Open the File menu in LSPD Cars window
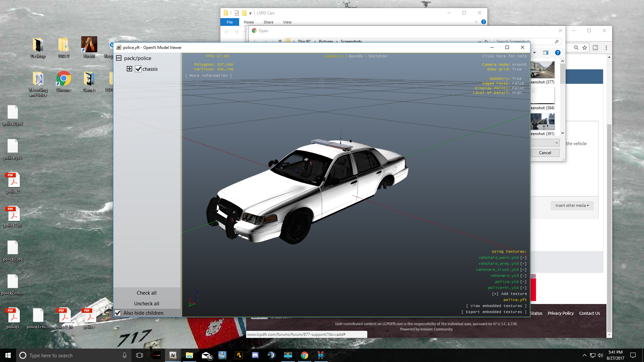Image resolution: width=644 pixels, height=362 pixels. [229, 22]
